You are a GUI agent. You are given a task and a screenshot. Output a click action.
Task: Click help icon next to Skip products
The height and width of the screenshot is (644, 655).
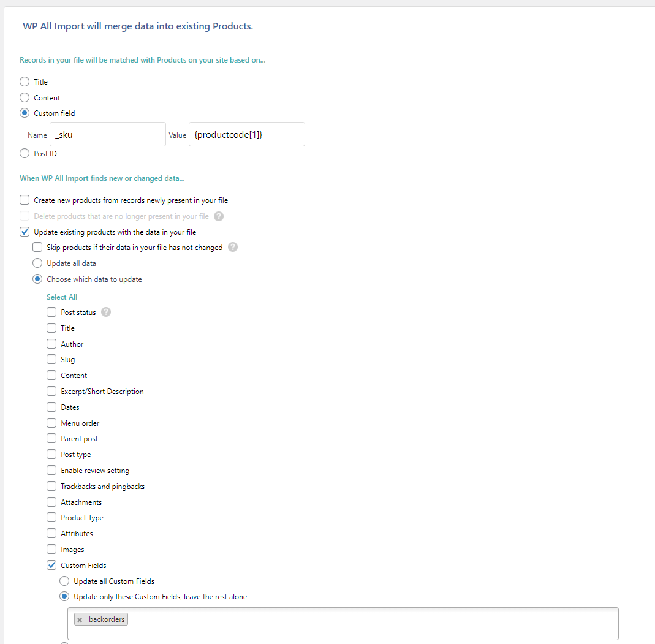click(233, 248)
